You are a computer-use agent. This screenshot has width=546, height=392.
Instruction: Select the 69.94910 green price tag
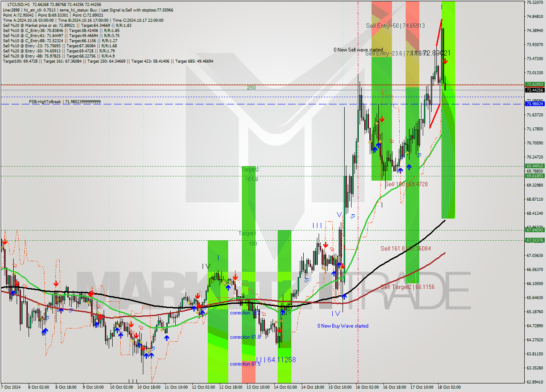click(x=535, y=166)
